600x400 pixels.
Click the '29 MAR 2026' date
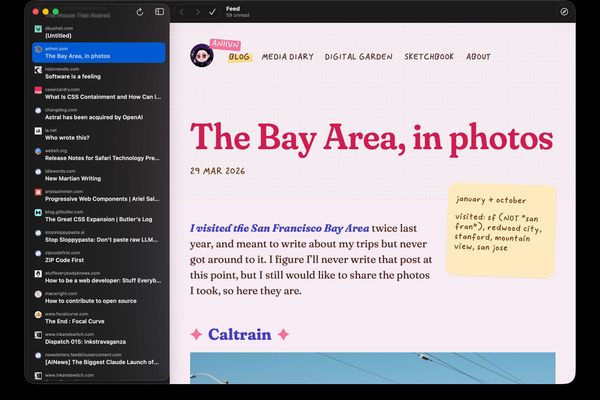pyautogui.click(x=217, y=171)
